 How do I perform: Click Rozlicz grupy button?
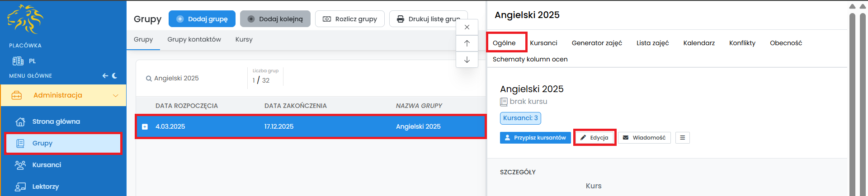pyautogui.click(x=349, y=19)
